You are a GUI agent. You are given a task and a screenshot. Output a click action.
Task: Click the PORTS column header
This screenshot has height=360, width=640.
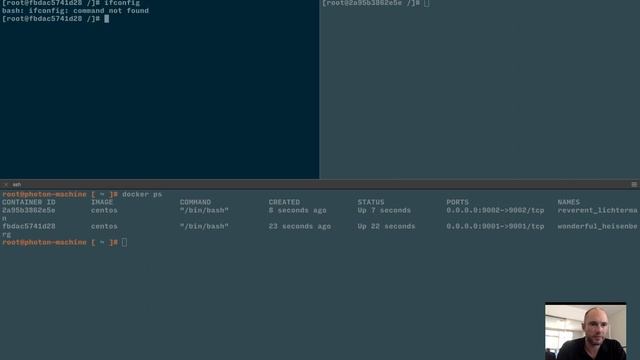pyautogui.click(x=458, y=202)
